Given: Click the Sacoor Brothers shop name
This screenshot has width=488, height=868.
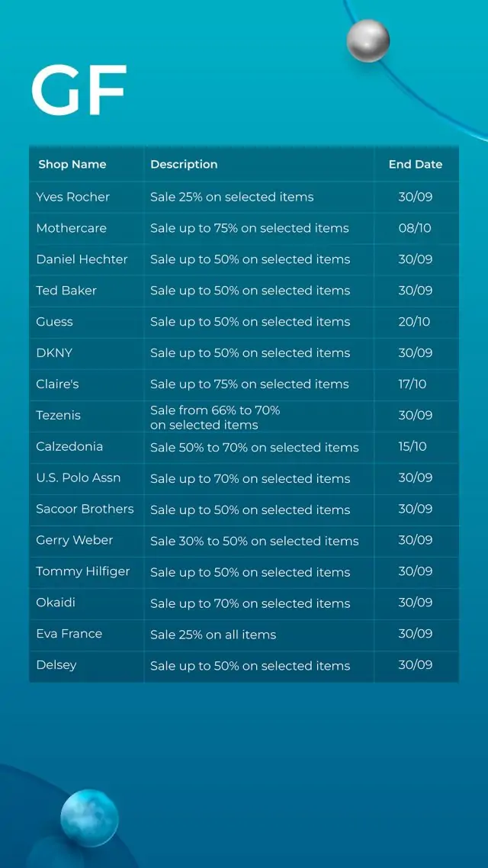Looking at the screenshot, I should tap(85, 509).
